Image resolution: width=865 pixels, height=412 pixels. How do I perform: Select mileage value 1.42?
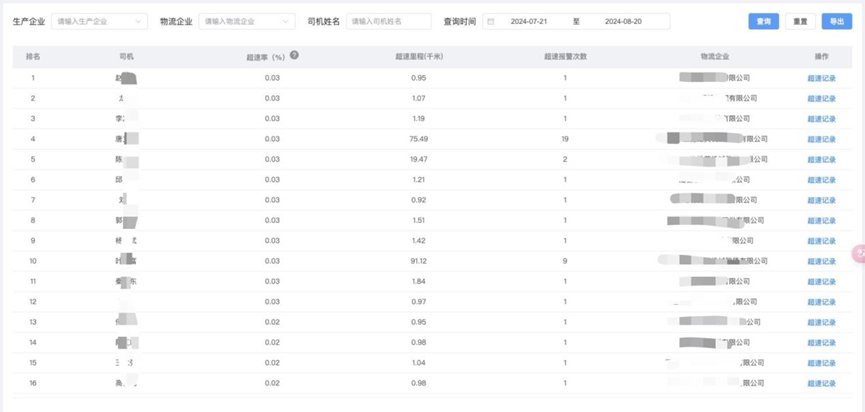coord(419,240)
